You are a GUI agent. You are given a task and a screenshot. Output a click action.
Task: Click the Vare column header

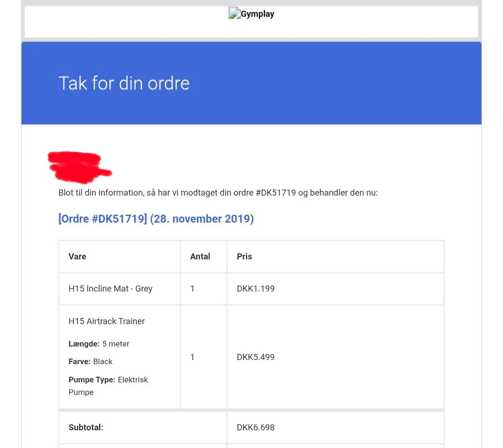78,256
